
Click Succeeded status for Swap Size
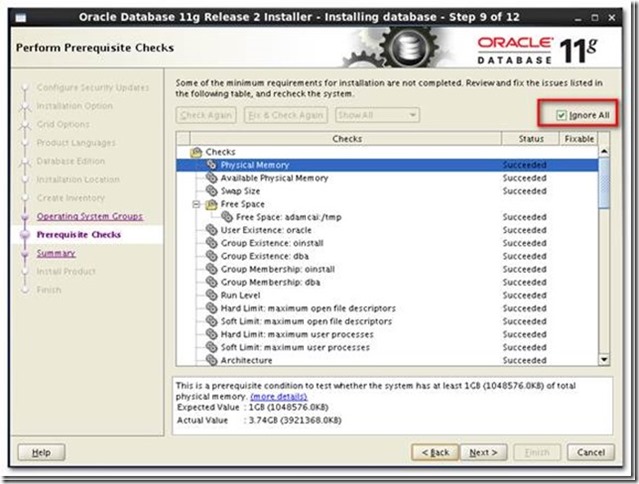coord(524,191)
